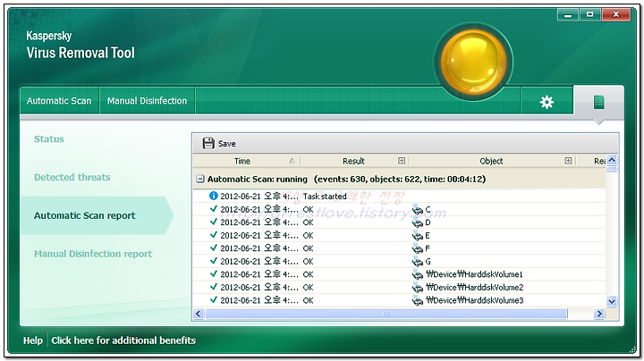Click the green checkmark on C row

click(x=213, y=209)
